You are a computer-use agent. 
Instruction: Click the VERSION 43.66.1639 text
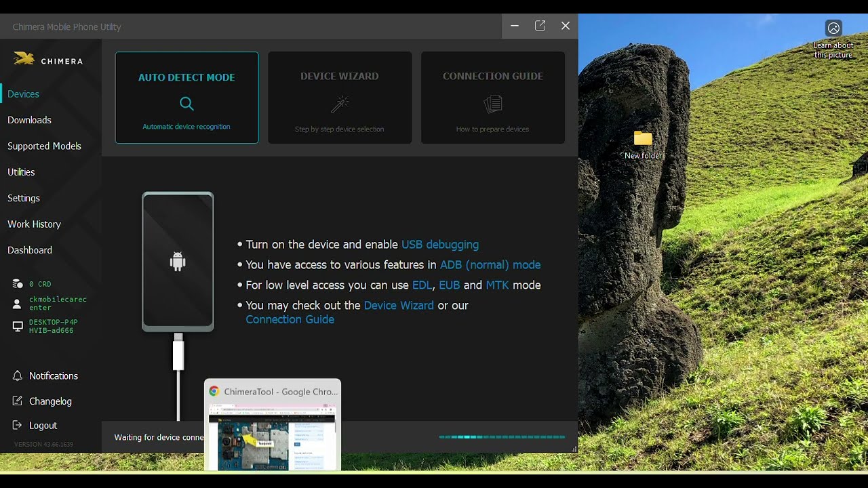point(43,445)
